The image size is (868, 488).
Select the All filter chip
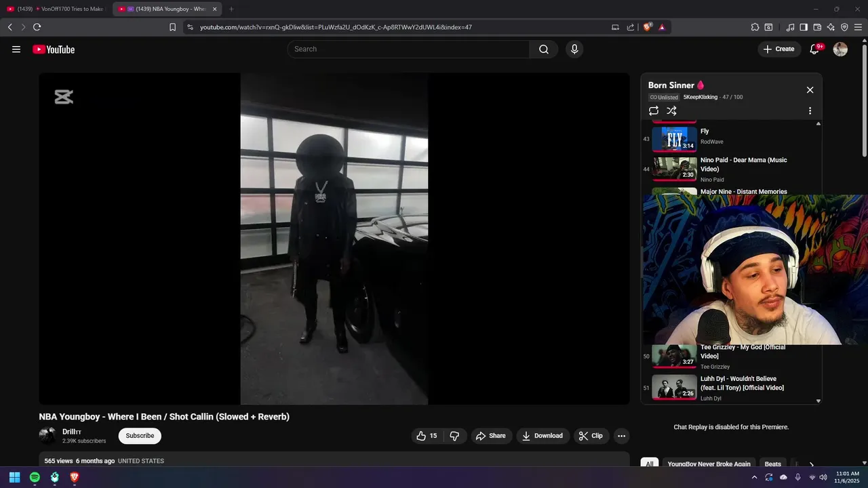649,464
